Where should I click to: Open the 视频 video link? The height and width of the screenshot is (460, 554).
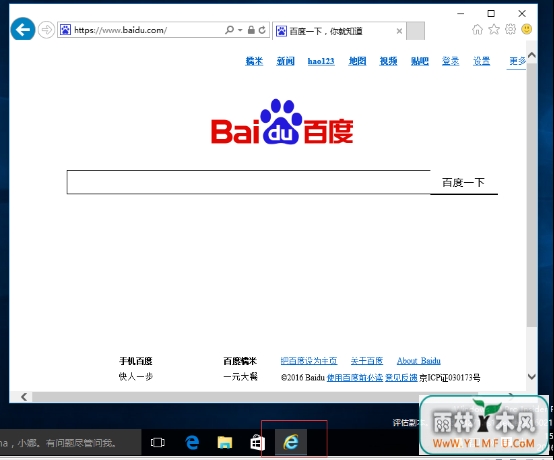coord(388,61)
